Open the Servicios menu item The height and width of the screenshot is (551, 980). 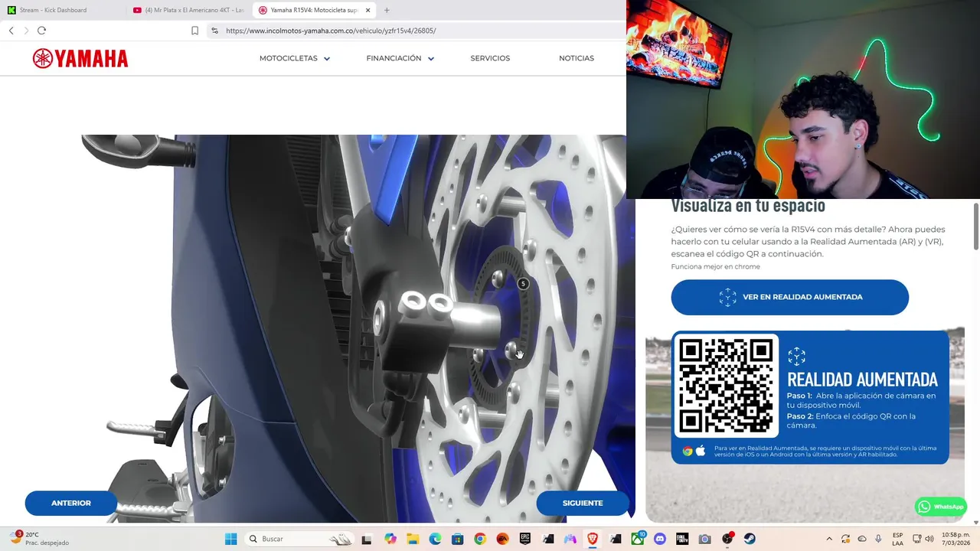[490, 58]
